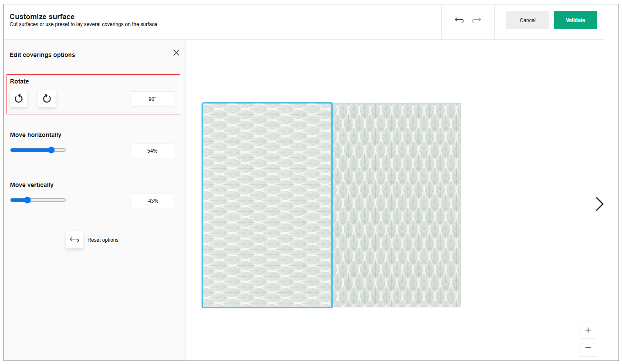Rotate the covering clockwise
The height and width of the screenshot is (364, 622).
coord(47,98)
